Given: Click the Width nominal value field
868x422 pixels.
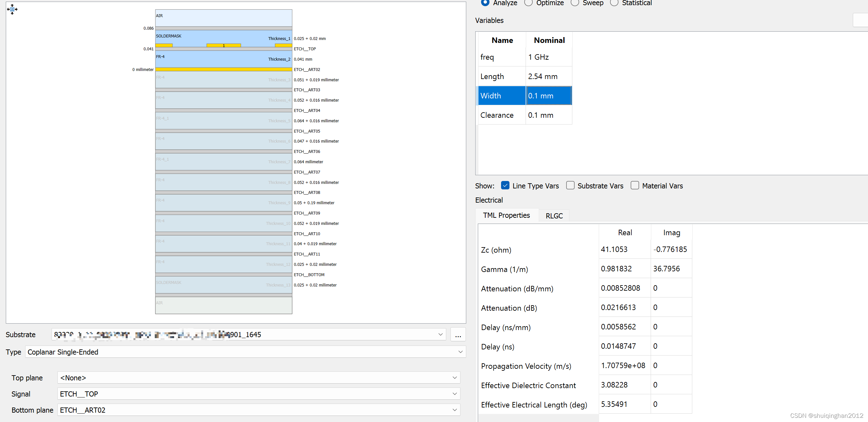Looking at the screenshot, I should tap(548, 96).
